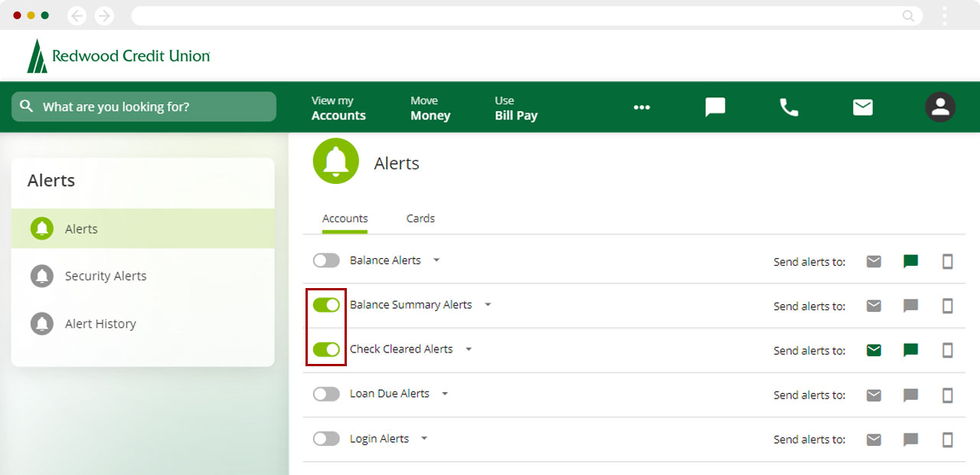Click the 'Check Cleared Alerts' label

[401, 349]
